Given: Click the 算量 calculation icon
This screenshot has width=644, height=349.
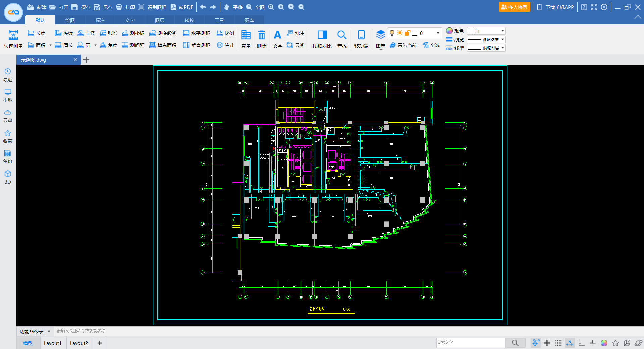Looking at the screenshot, I should [246, 39].
